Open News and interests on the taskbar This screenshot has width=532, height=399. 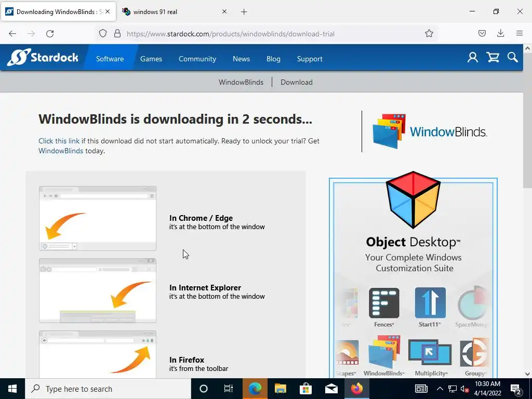pyautogui.click(x=421, y=389)
